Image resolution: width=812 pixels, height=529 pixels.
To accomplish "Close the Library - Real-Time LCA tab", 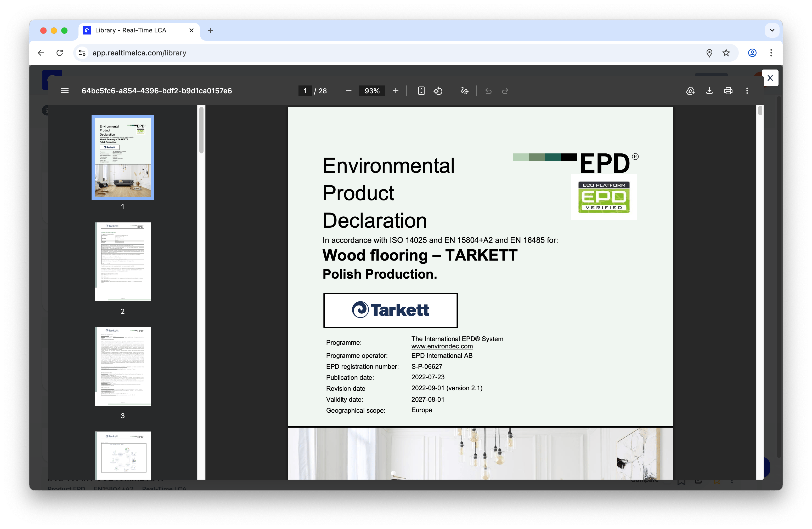I will point(191,30).
